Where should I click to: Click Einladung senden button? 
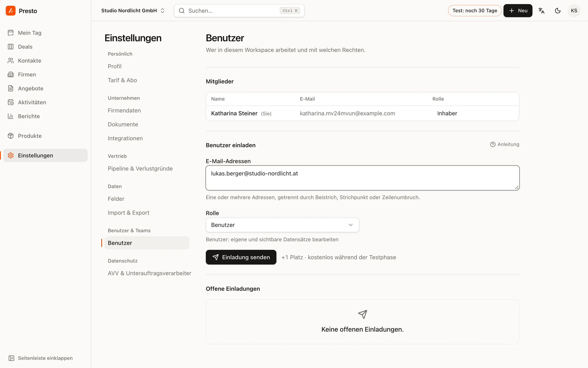tap(241, 257)
